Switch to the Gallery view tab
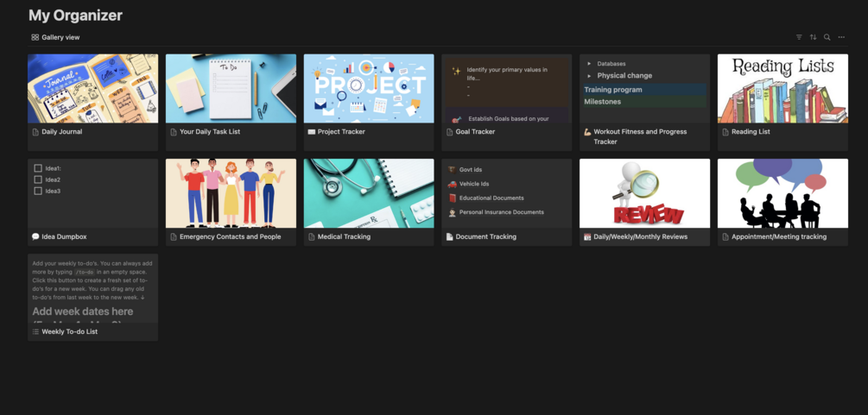The height and width of the screenshot is (415, 868). coord(55,37)
